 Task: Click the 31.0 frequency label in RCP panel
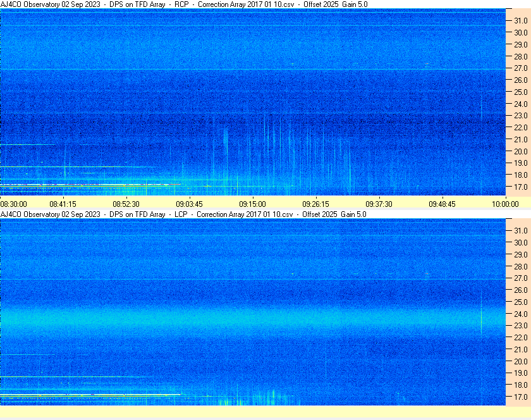click(521, 21)
